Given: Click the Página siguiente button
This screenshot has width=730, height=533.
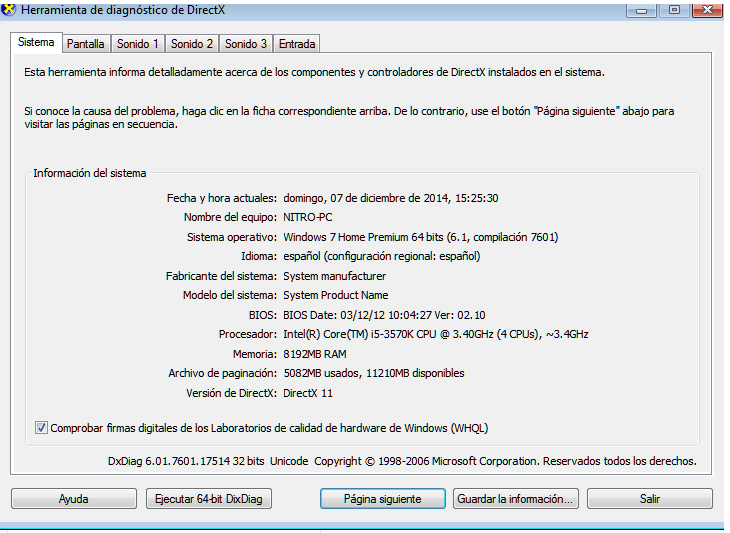Looking at the screenshot, I should pyautogui.click(x=383, y=499).
